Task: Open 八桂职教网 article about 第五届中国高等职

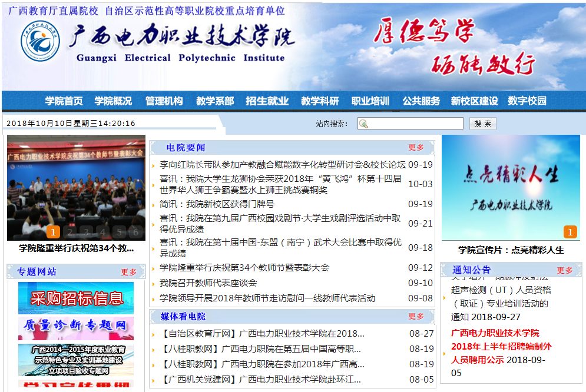Action: point(260,348)
